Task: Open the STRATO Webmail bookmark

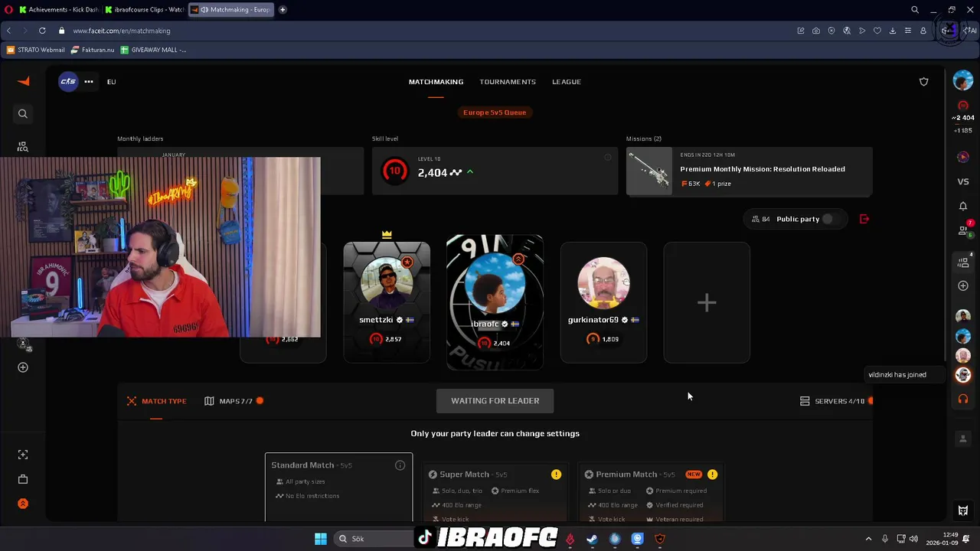Action: (36, 50)
